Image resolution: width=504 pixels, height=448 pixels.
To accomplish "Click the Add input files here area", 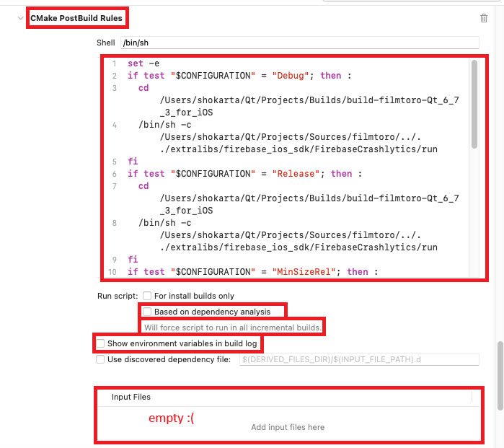I will click(x=288, y=427).
